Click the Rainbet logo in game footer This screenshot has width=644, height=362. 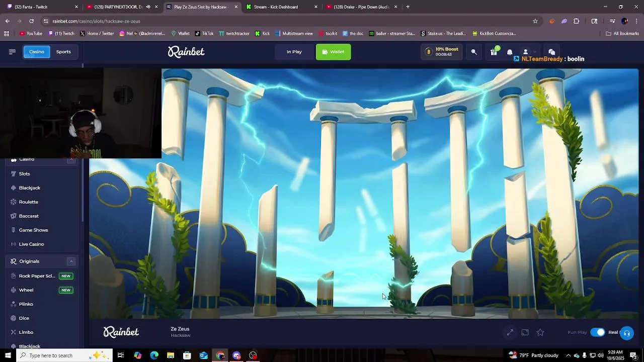point(121,332)
